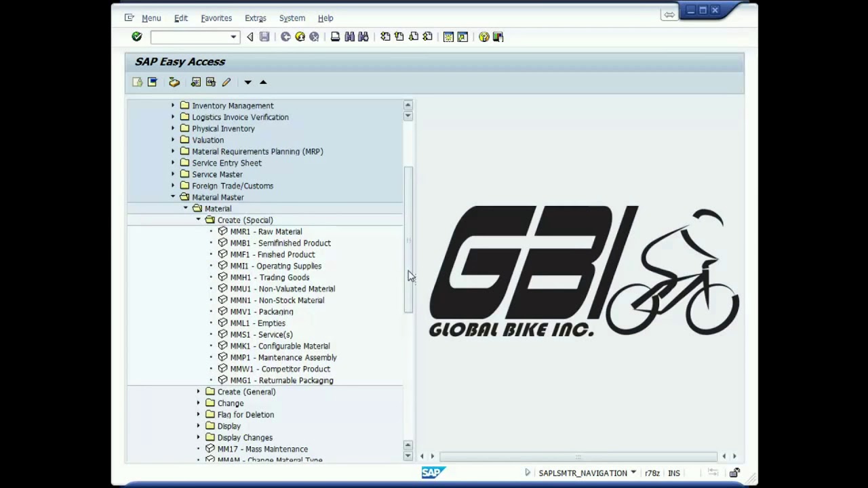The image size is (868, 488).
Task: Expand the Valuation folder
Action: click(173, 140)
